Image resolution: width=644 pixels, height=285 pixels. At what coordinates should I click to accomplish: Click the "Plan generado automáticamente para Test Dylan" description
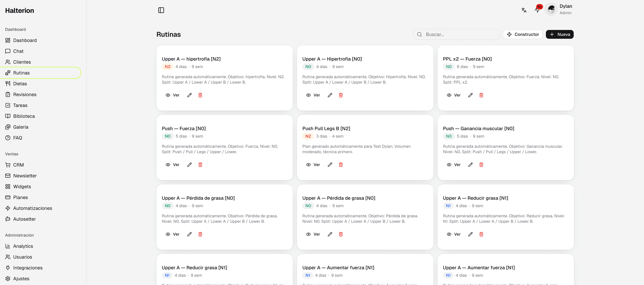point(356,149)
